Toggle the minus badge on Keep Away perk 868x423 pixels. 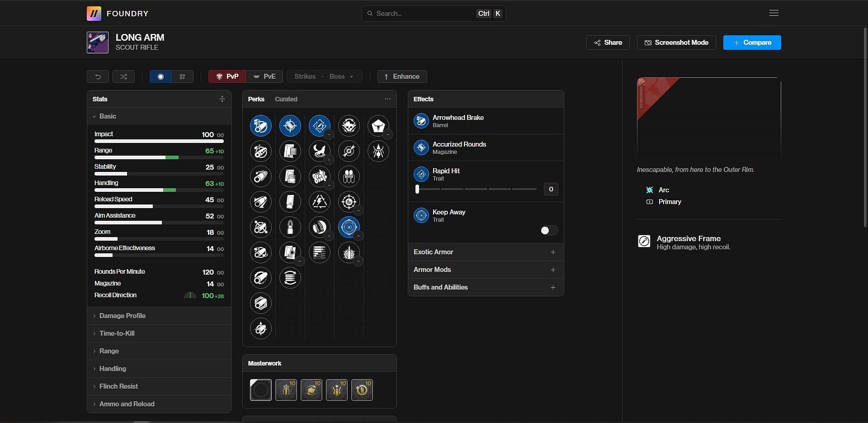click(358, 236)
